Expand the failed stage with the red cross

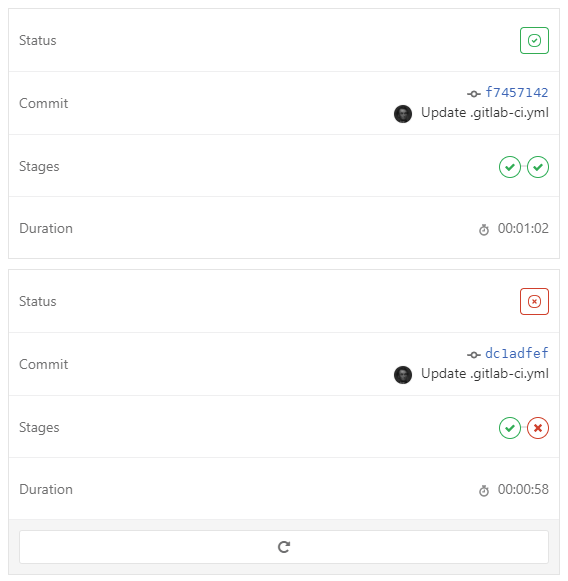[x=538, y=428]
